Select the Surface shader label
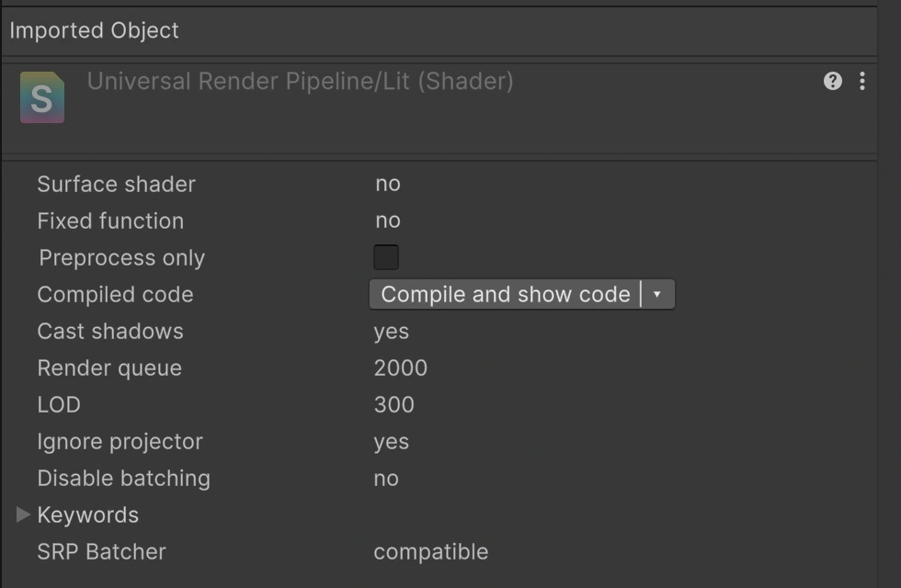Image resolution: width=901 pixels, height=588 pixels. (116, 185)
